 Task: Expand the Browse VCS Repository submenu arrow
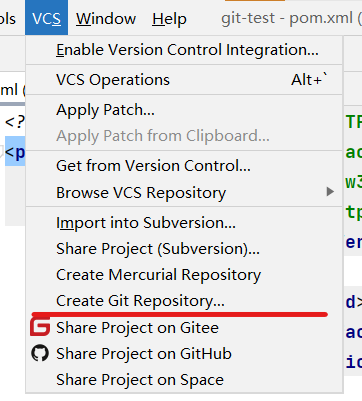(x=330, y=192)
